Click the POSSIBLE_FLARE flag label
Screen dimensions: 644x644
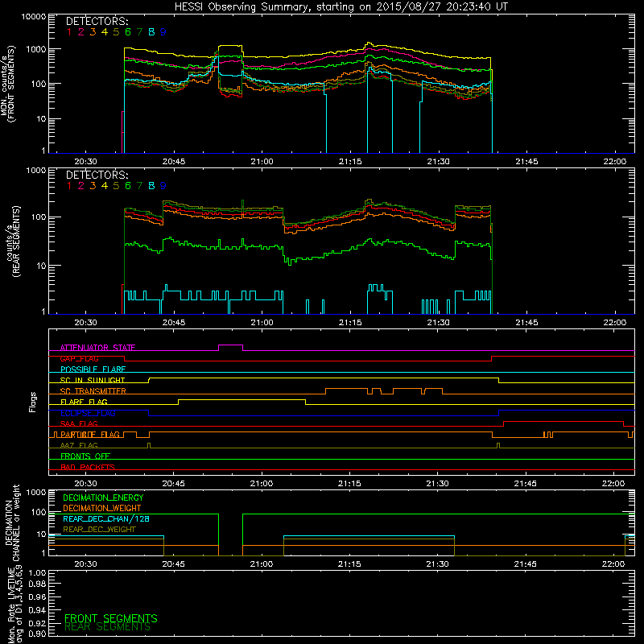click(93, 369)
